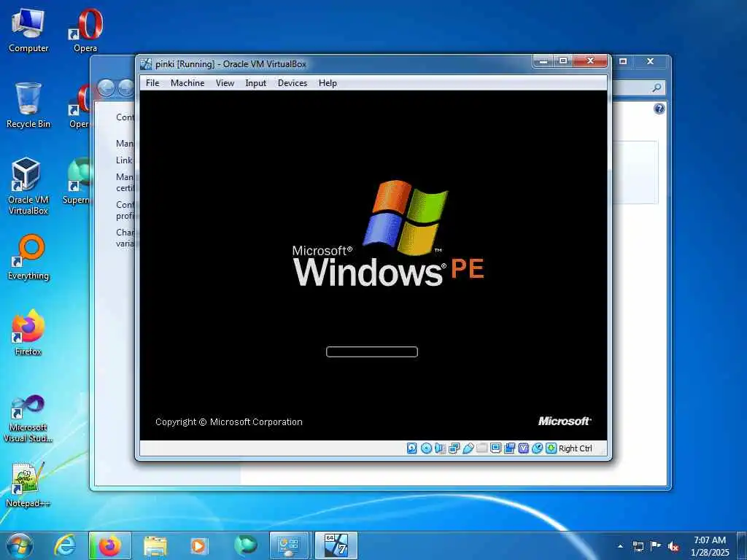
Task: Maximize the background Control Panel window
Action: 623,61
